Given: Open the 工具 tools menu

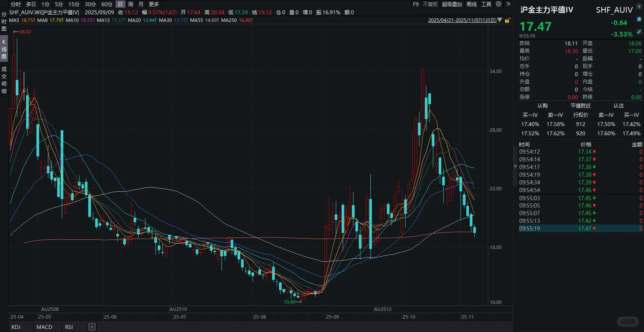Looking at the screenshot, I should tap(486, 4).
